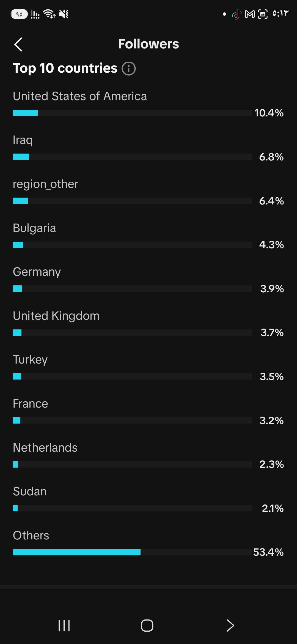Open recent apps navigation button
This screenshot has height=644, width=297.
click(x=64, y=625)
